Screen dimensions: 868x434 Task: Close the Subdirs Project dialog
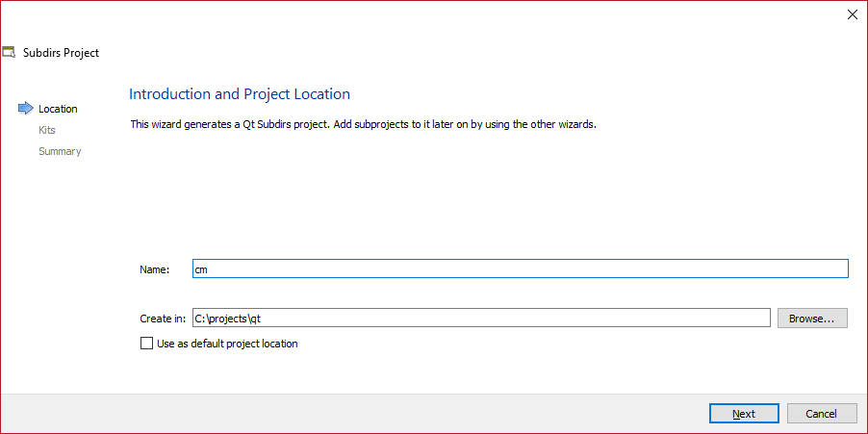pos(851,14)
